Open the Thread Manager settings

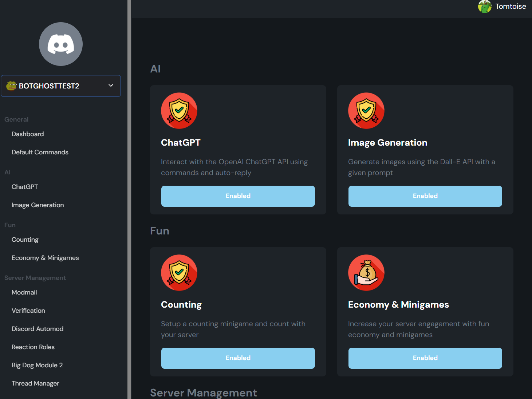pyautogui.click(x=35, y=383)
